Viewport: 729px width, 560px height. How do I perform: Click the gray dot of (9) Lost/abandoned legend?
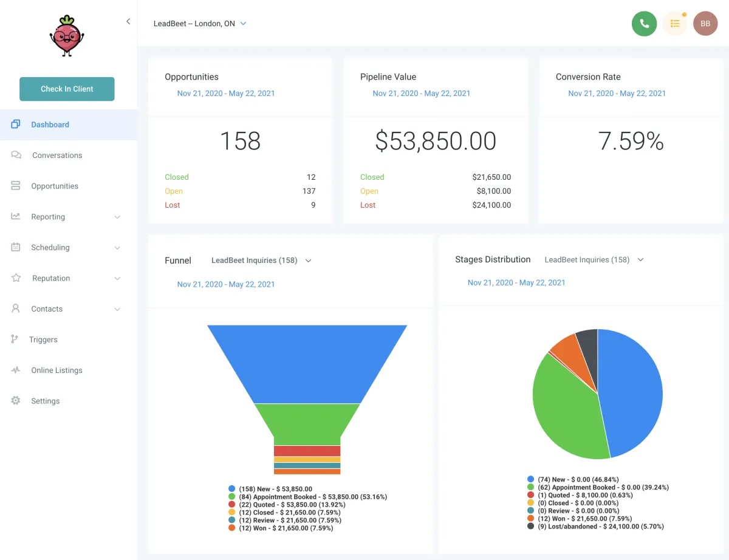point(531,527)
